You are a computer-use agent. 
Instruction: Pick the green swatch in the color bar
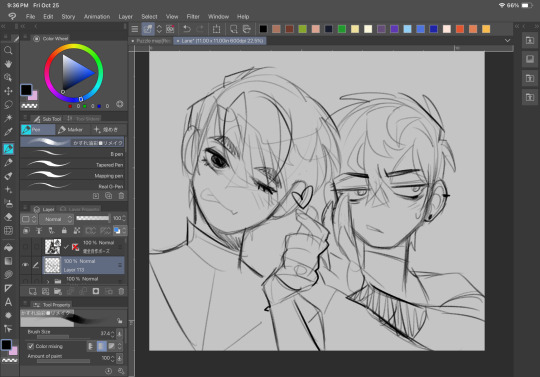pos(342,29)
